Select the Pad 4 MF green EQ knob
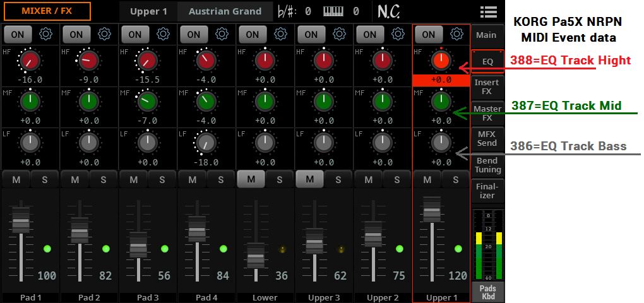Viewport: 644px width, 303px height. (x=206, y=102)
